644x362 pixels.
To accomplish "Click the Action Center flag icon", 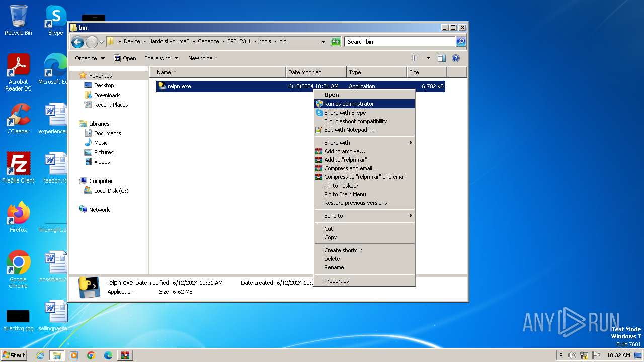I will tap(597, 355).
